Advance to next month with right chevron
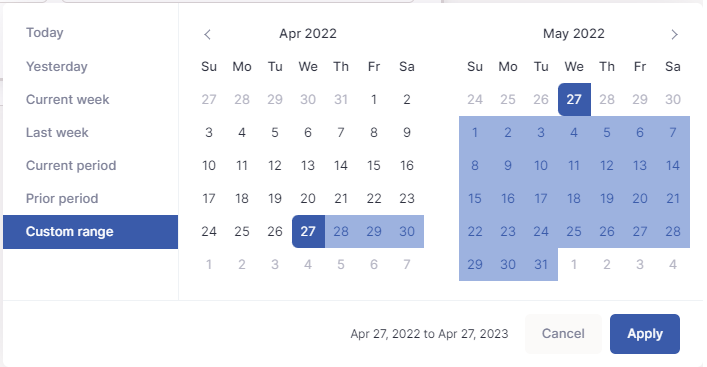This screenshot has height=367, width=707. 674,34
